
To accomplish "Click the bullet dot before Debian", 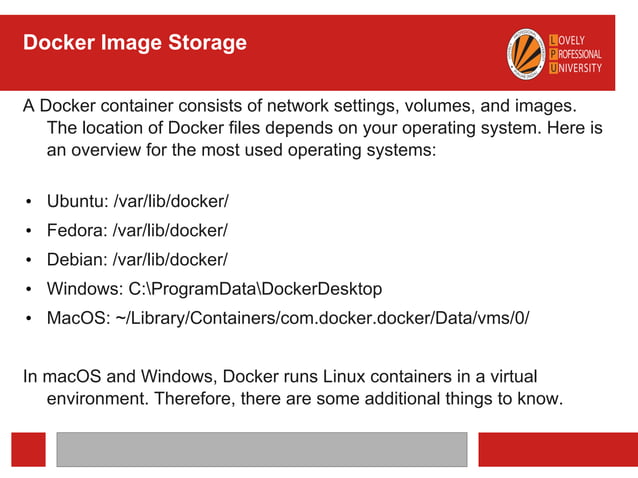I will tap(28, 260).
